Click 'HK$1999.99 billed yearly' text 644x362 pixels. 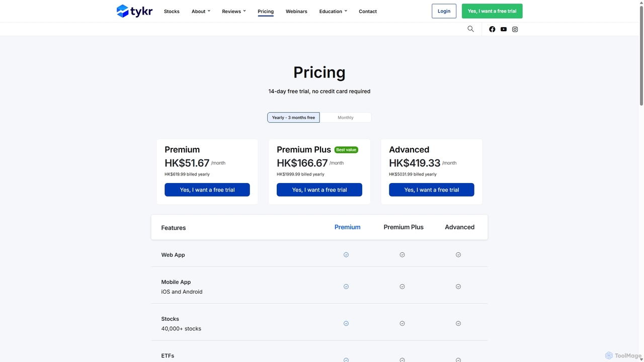tap(300, 174)
